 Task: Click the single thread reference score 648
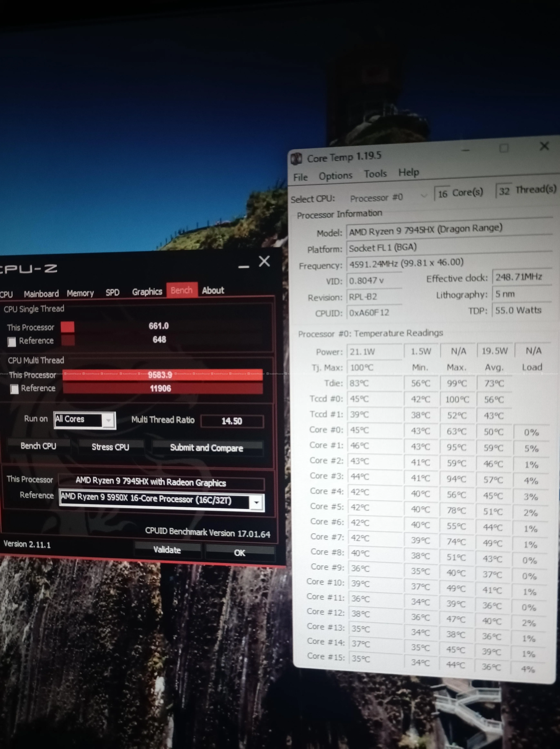tap(159, 340)
